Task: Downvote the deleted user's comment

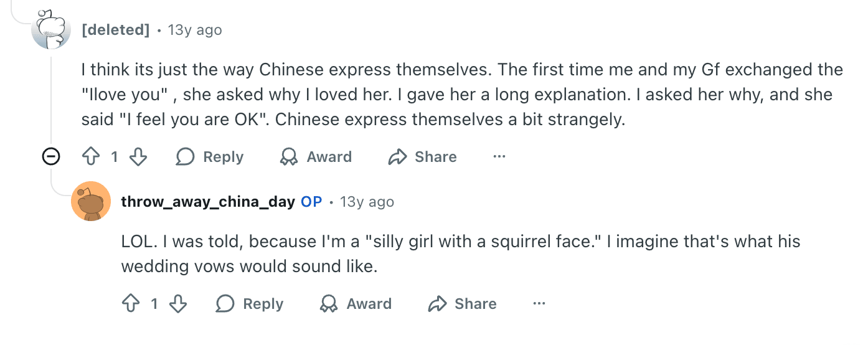Action: pyautogui.click(x=138, y=157)
